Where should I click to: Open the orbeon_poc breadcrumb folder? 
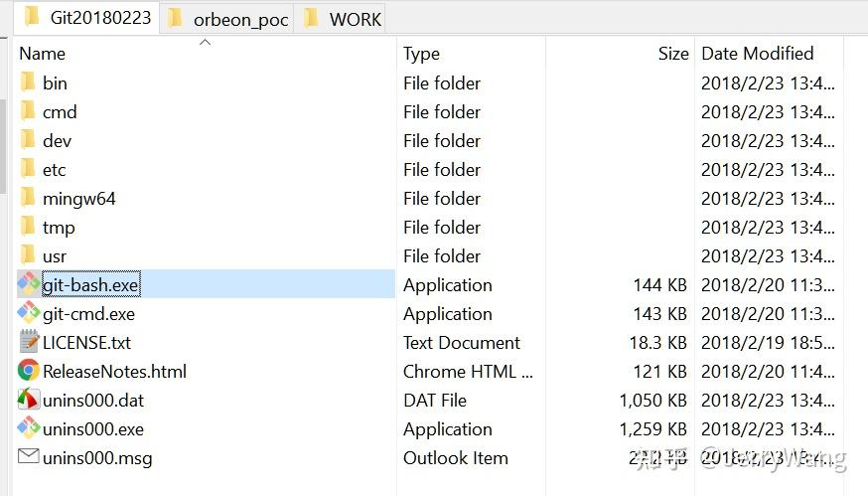227,19
